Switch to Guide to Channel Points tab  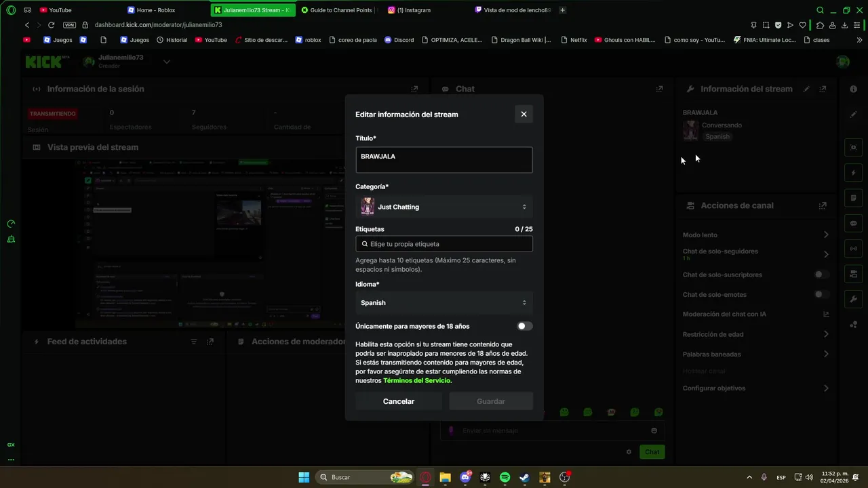click(339, 10)
